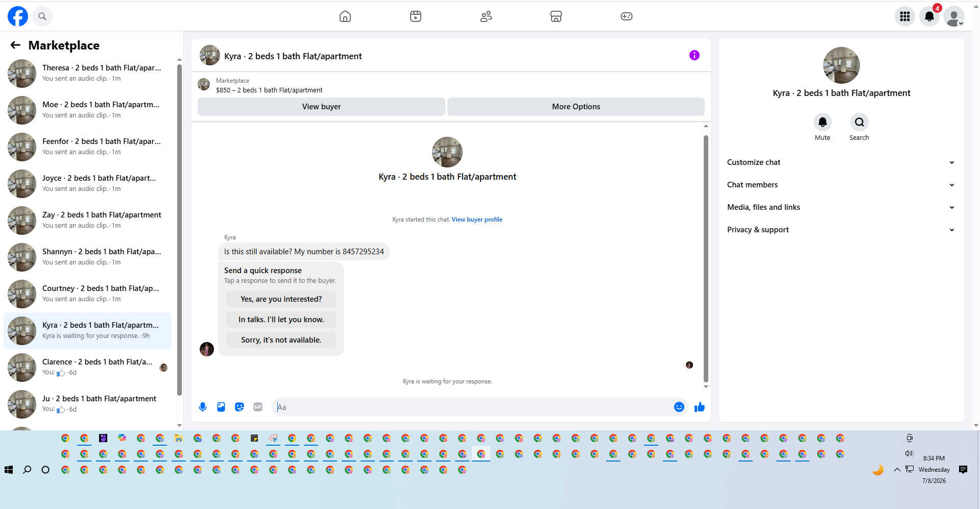Click More Options button
Screen dimensions: 980x509
point(576,107)
